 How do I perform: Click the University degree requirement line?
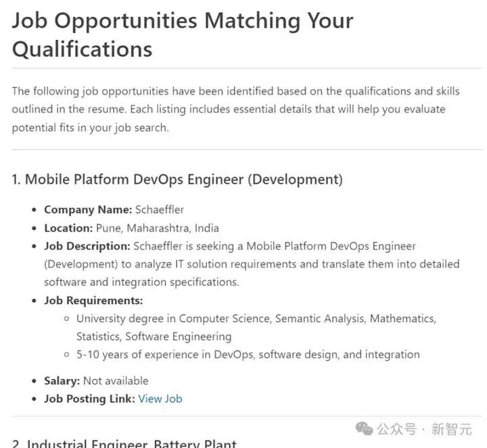[x=256, y=318]
